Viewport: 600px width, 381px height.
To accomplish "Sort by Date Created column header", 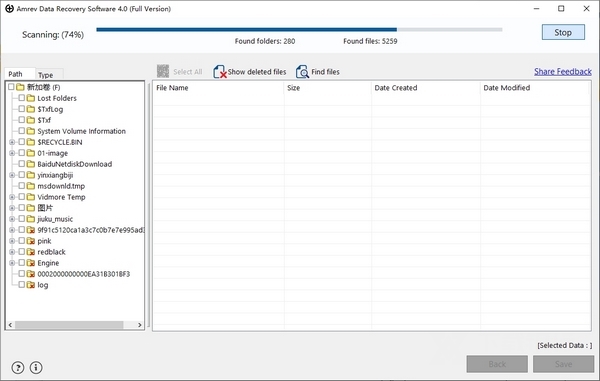I will [x=426, y=88].
